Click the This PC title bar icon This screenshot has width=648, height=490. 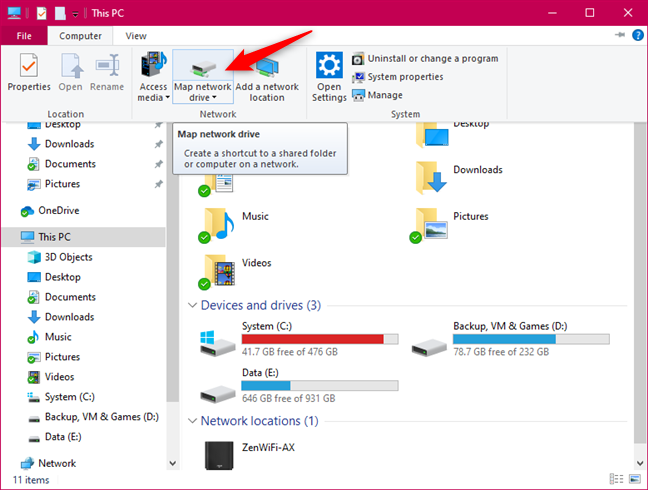(14, 13)
